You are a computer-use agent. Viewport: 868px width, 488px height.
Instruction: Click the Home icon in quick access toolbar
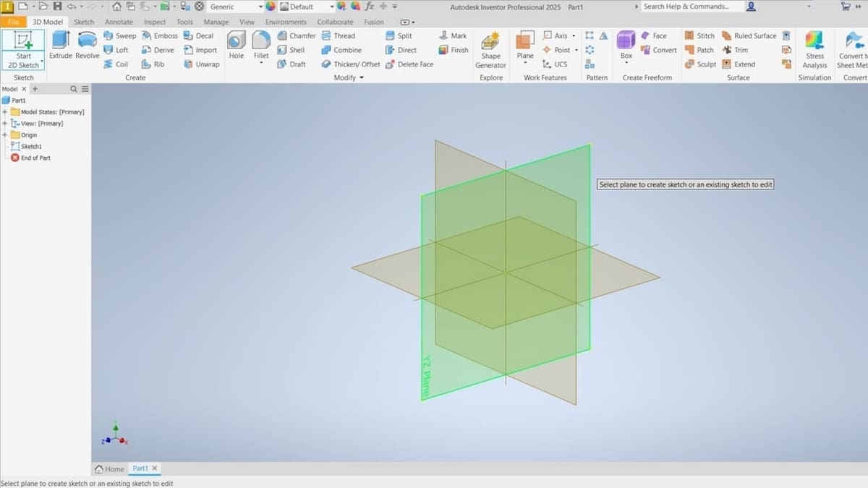click(x=116, y=7)
